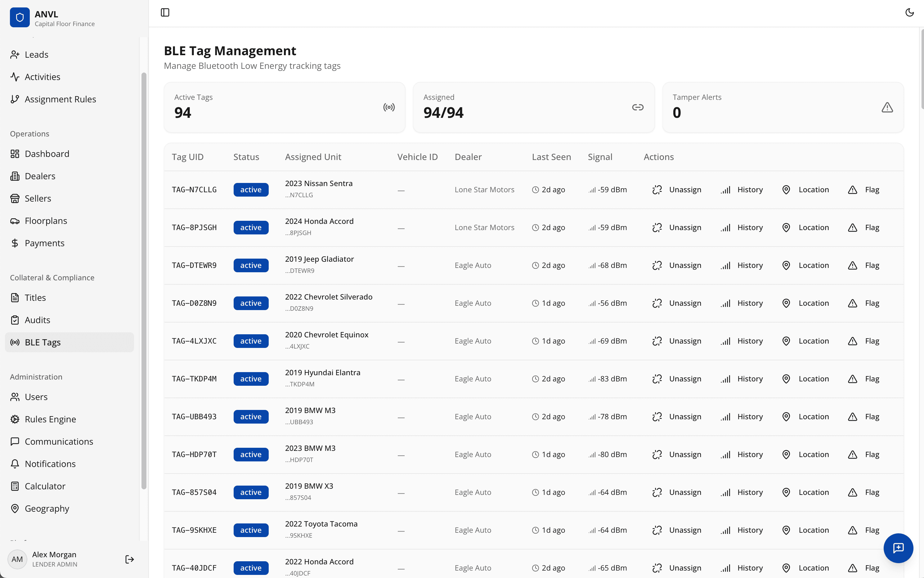The image size is (924, 578).
Task: Select the Rules Engine gear icon
Action: click(x=15, y=419)
